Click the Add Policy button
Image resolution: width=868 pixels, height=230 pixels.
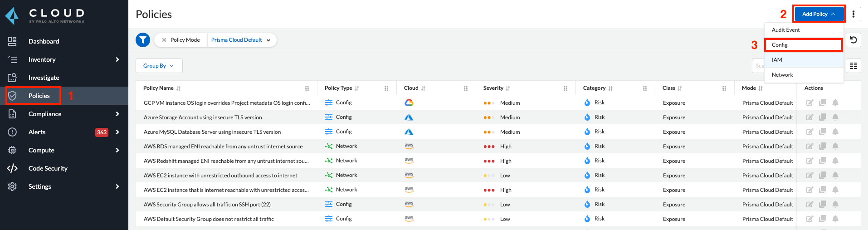pos(819,14)
